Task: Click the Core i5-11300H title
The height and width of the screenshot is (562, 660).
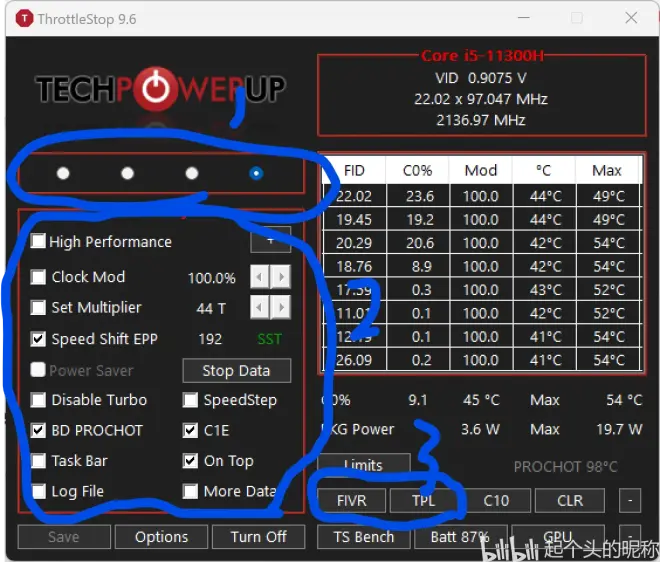Action: click(x=482, y=56)
